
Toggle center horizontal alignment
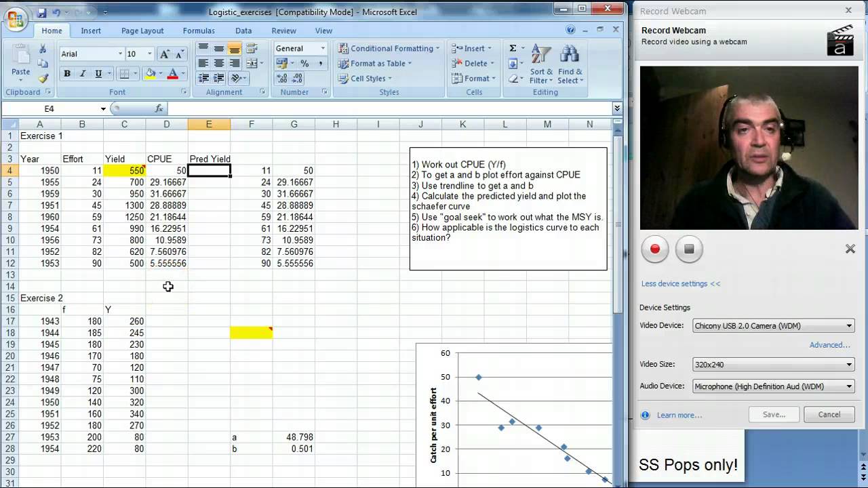[x=219, y=63]
